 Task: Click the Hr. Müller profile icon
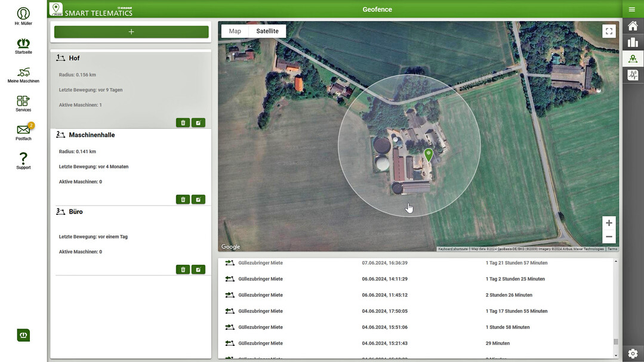23,13
